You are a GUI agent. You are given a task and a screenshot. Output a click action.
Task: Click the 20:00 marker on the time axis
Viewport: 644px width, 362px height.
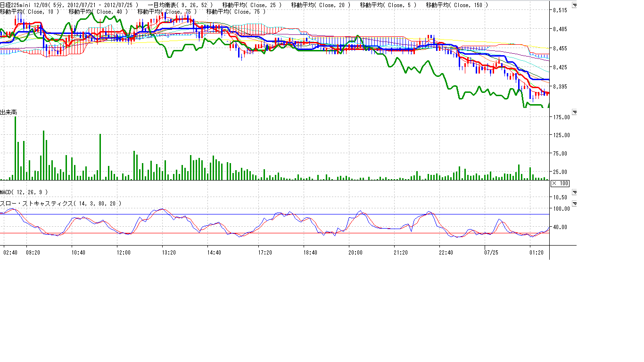pos(355,253)
